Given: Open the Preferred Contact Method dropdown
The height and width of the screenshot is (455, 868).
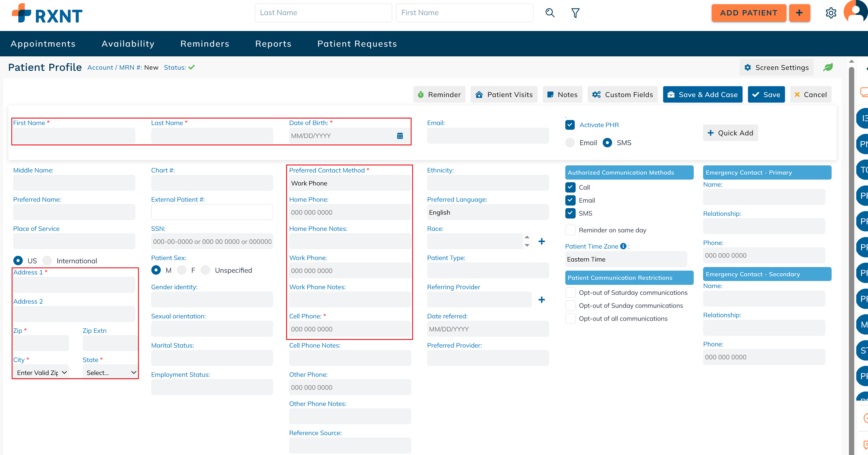Looking at the screenshot, I should click(350, 183).
